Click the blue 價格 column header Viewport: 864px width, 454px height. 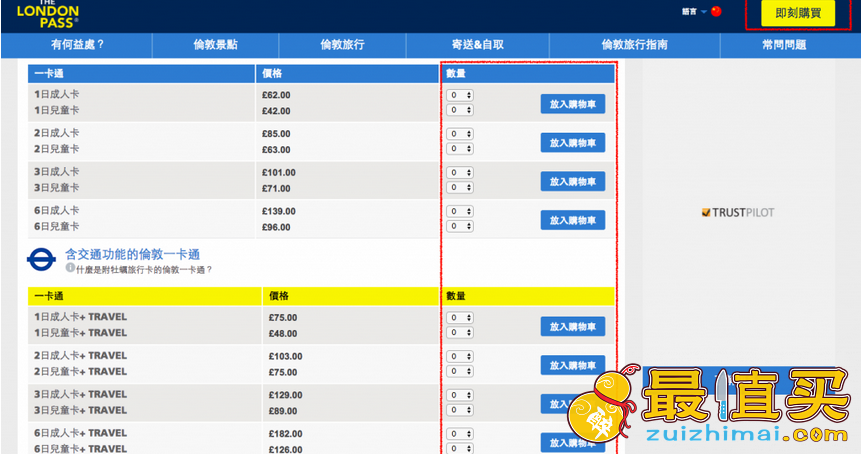[347, 73]
